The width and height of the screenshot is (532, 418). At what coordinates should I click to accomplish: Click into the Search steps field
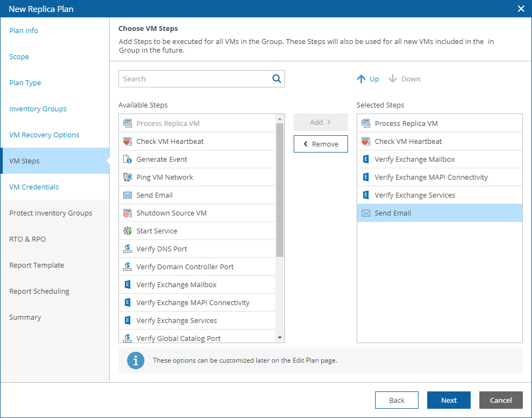point(195,79)
